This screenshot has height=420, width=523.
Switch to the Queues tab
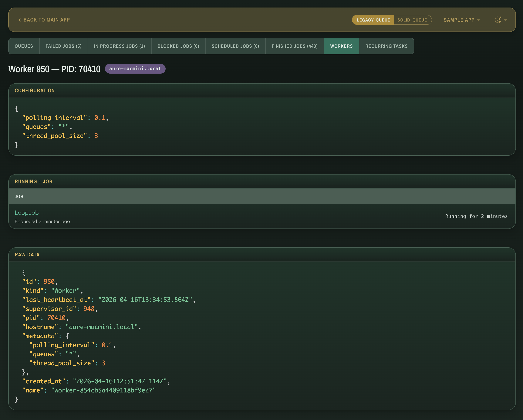click(x=24, y=46)
